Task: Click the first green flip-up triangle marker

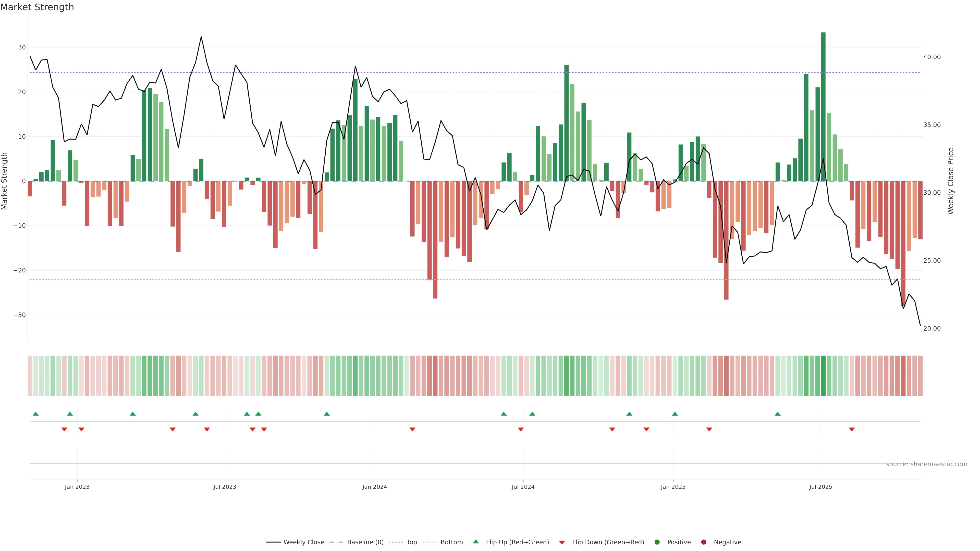Action: 36,414
